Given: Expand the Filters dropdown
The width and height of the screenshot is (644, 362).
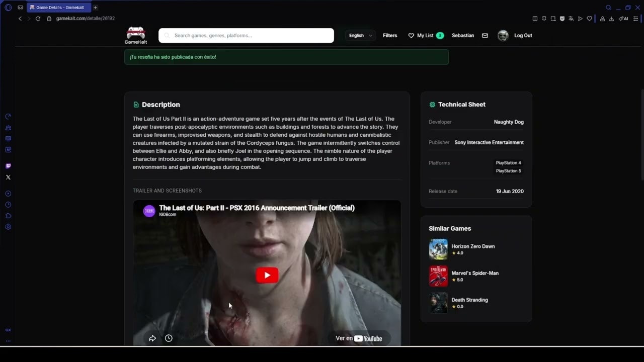Looking at the screenshot, I should pyautogui.click(x=390, y=35).
